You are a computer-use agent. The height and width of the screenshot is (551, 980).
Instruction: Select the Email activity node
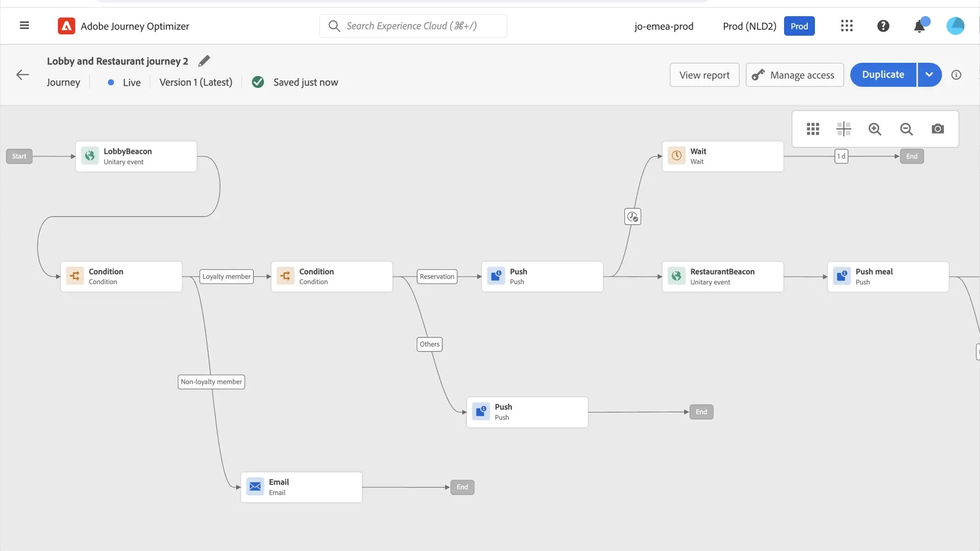click(301, 487)
